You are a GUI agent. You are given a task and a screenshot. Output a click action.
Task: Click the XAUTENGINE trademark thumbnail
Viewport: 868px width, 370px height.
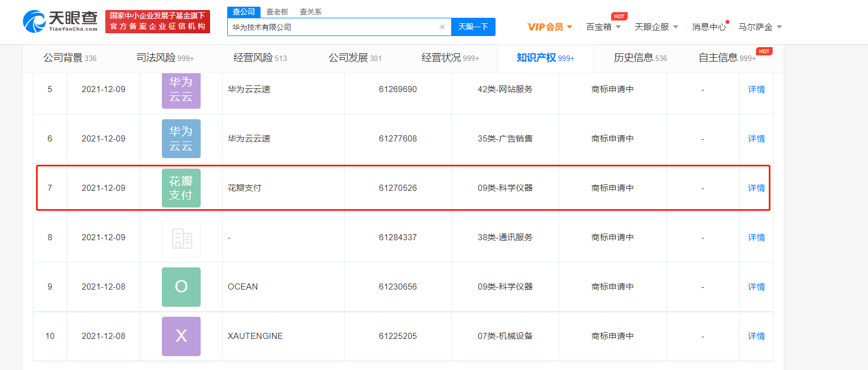181,336
